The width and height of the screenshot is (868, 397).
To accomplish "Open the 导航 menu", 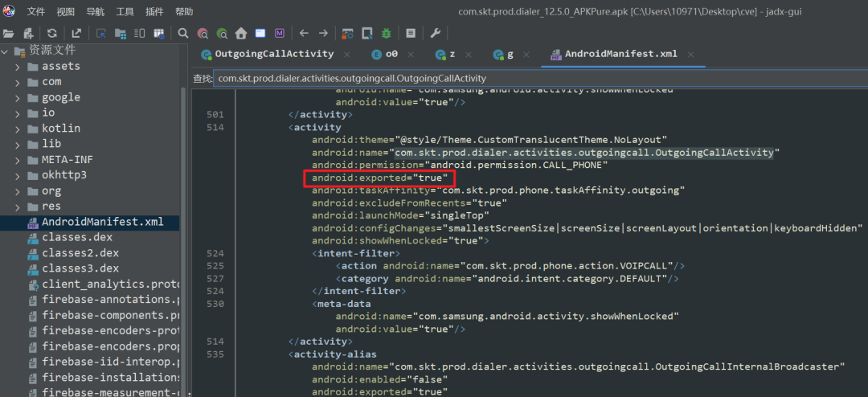I will [95, 11].
